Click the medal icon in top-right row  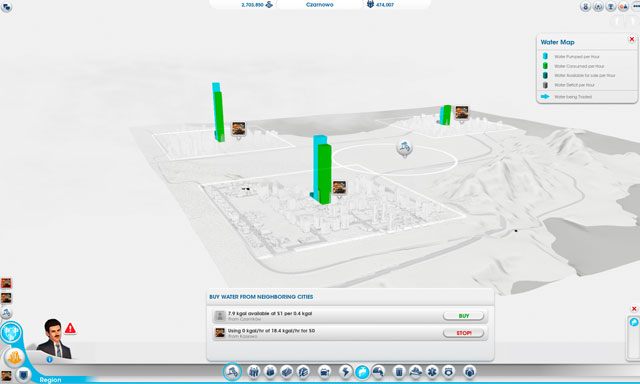coord(586,7)
